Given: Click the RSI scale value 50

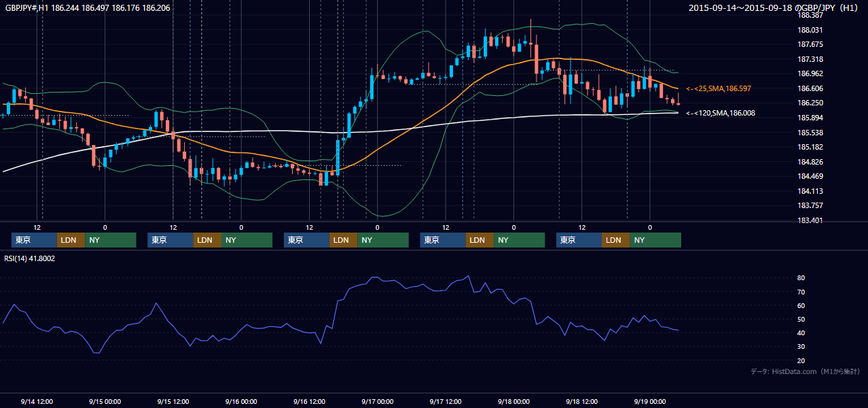Looking at the screenshot, I should (x=801, y=319).
